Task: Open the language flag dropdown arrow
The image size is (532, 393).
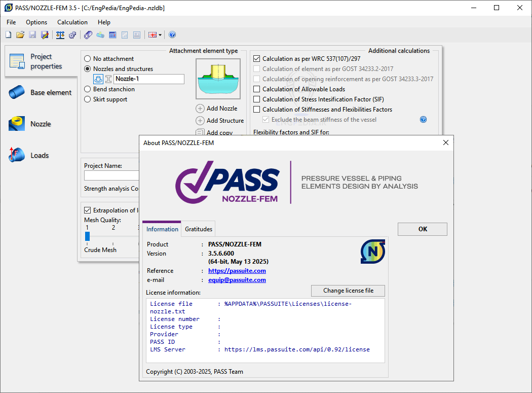Action: (x=160, y=35)
